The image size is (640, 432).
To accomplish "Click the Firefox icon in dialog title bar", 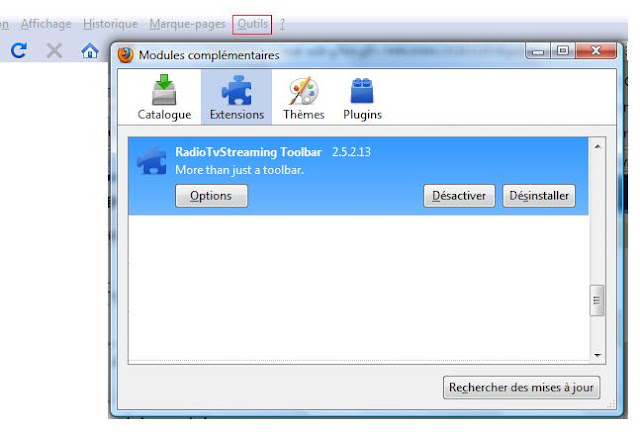I will [x=125, y=55].
